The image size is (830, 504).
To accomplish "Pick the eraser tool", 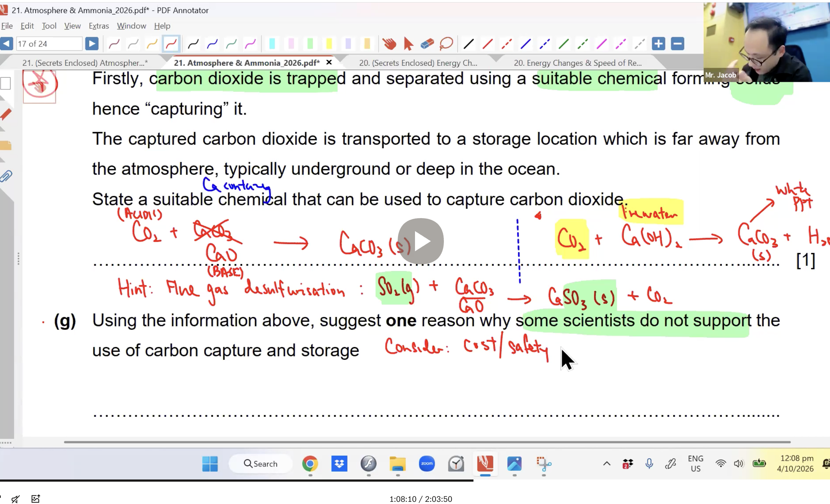I will pos(427,44).
